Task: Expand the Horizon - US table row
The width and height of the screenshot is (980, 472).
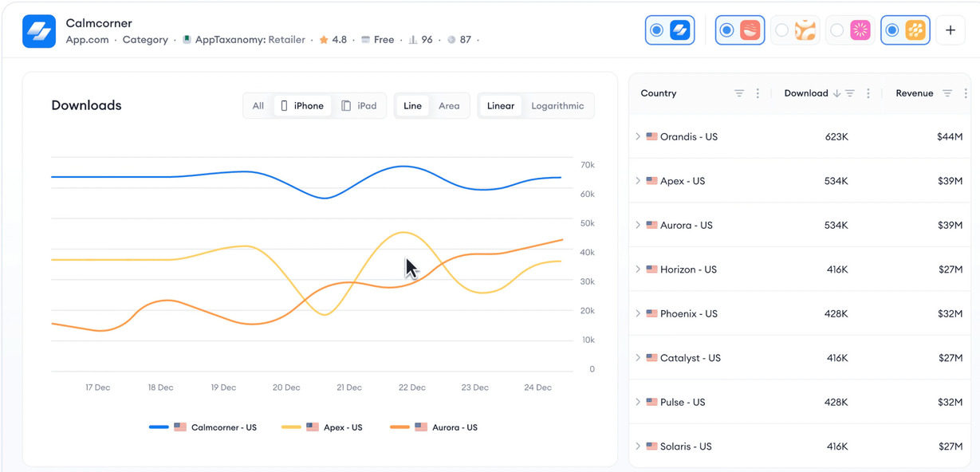Action: point(638,269)
